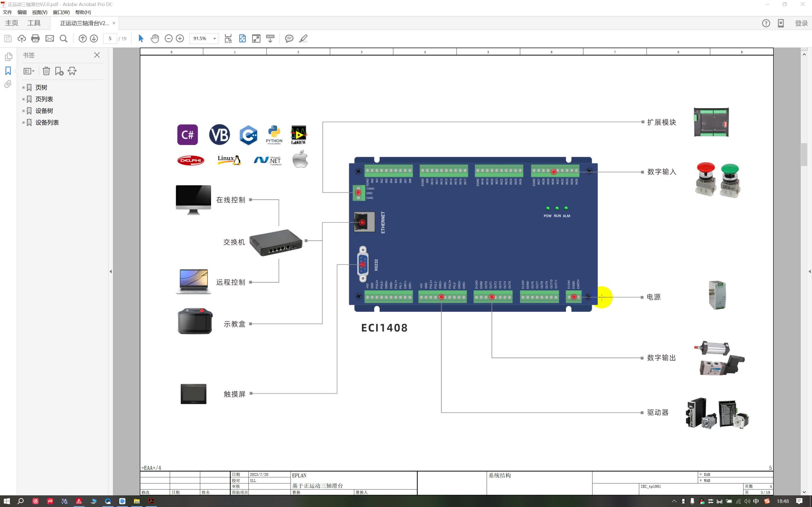This screenshot has height=507, width=812.
Task: Expand the 设备树 bookmark
Action: (x=23, y=111)
